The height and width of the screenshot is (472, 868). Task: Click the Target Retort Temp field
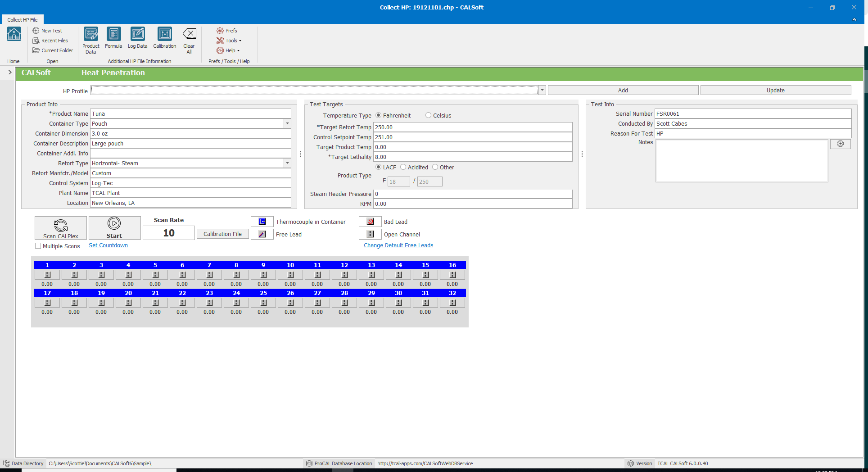(473, 127)
